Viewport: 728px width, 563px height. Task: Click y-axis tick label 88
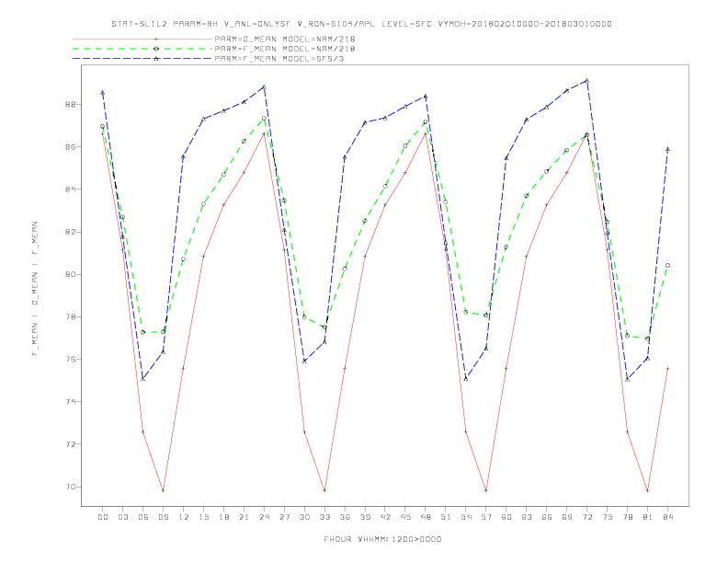(x=71, y=104)
